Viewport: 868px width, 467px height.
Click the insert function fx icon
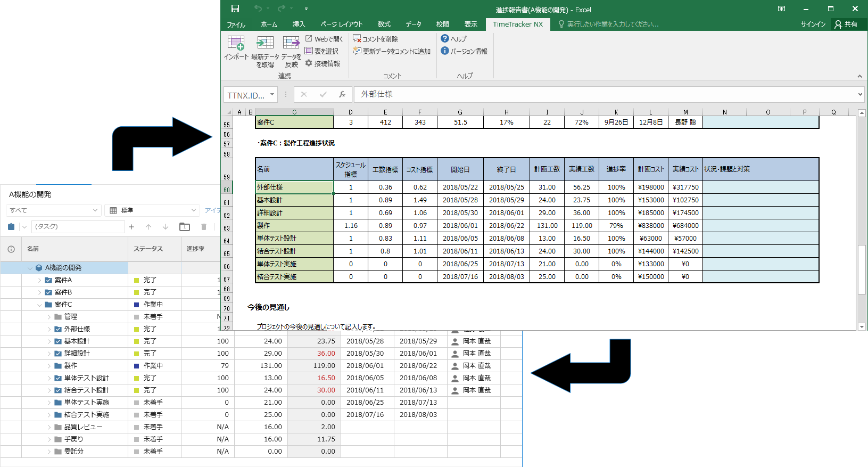[x=342, y=94]
